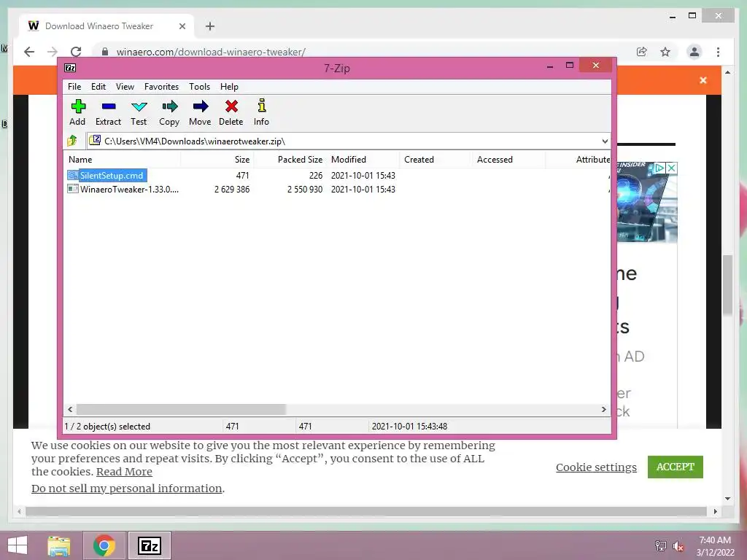
Task: Open the View menu
Action: point(125,87)
